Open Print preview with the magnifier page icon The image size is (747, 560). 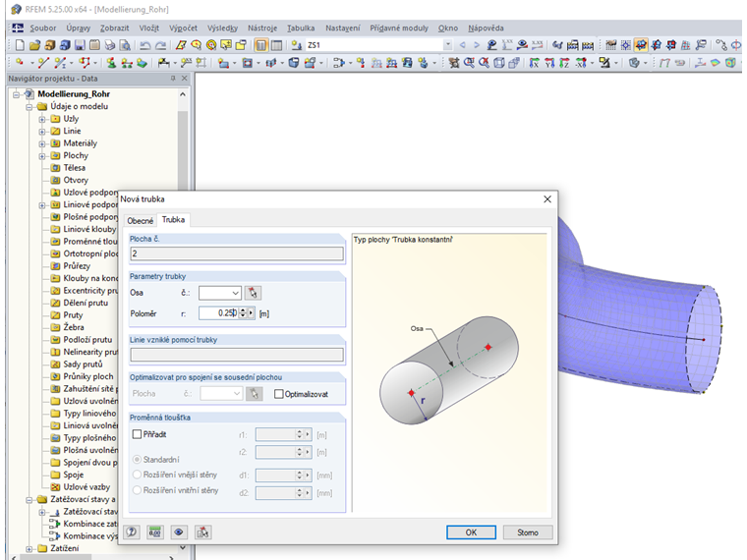(125, 45)
